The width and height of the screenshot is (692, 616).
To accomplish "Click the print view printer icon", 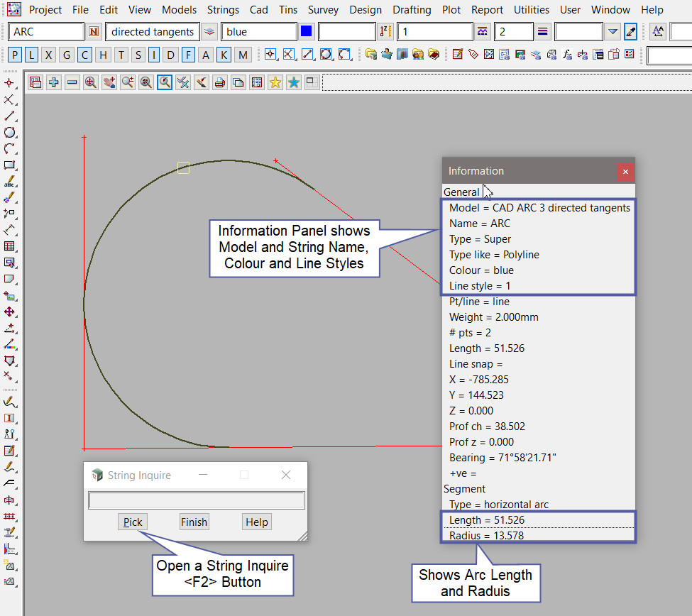I will coord(220,82).
